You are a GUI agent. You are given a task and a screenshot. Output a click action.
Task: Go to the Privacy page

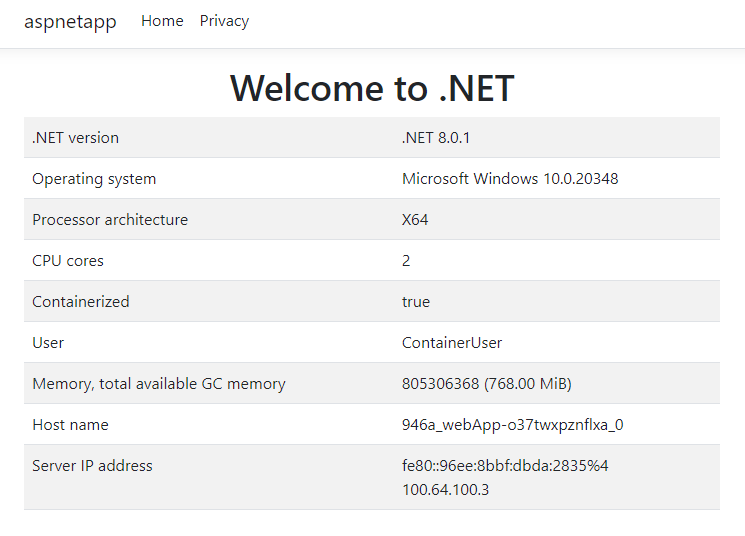224,21
